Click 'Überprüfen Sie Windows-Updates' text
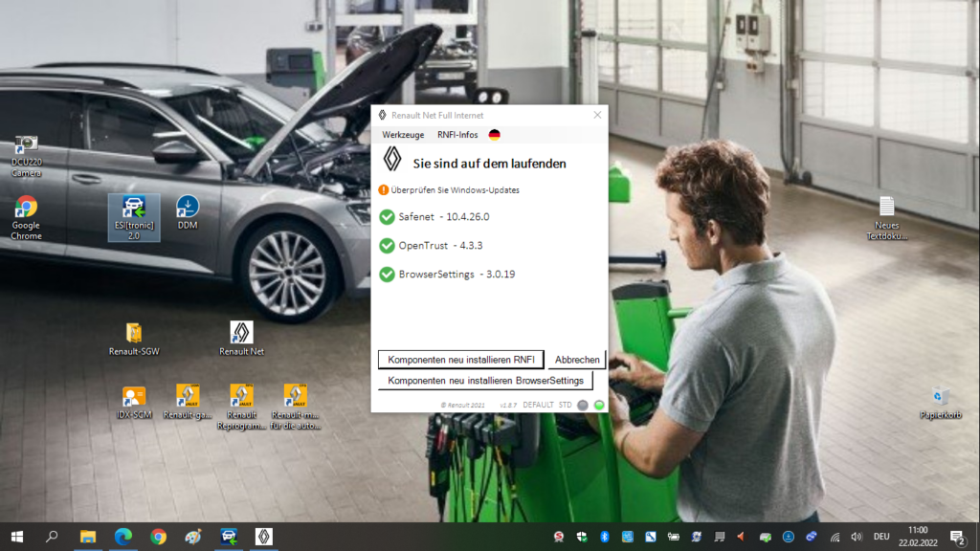 (455, 190)
